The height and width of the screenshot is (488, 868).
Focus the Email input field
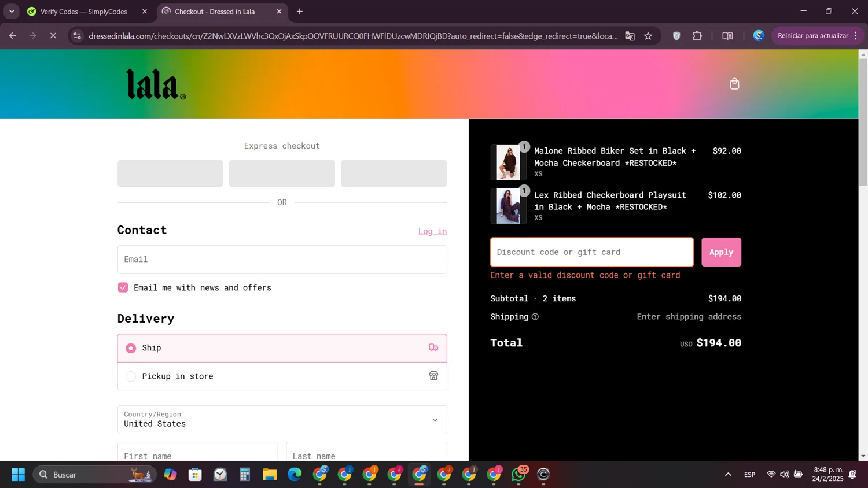pos(282,260)
